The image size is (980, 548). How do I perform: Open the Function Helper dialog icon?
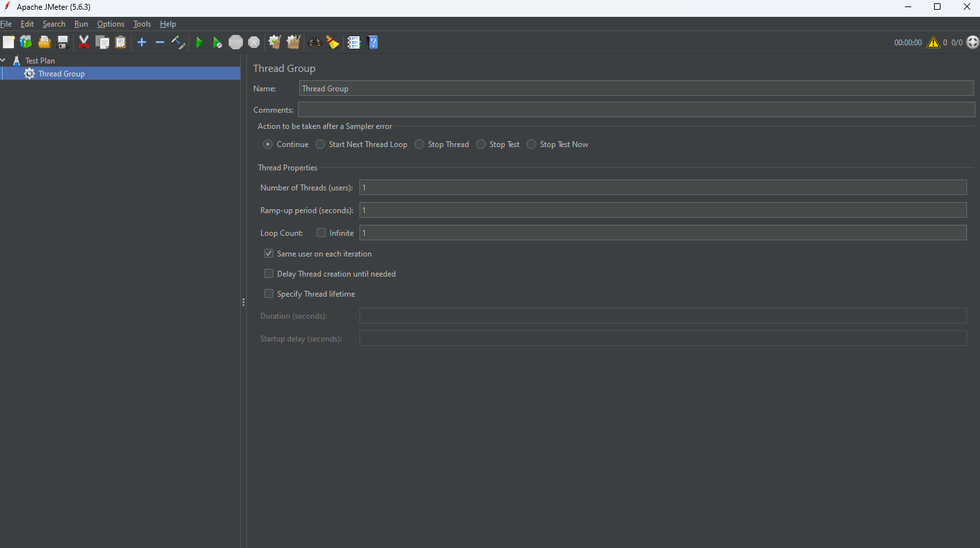[x=354, y=42]
